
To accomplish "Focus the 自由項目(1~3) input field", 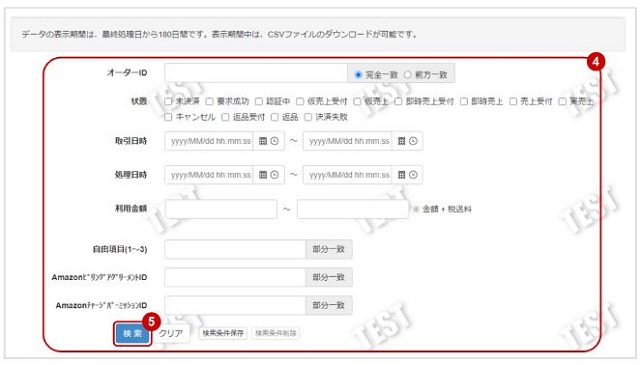I will coord(235,249).
